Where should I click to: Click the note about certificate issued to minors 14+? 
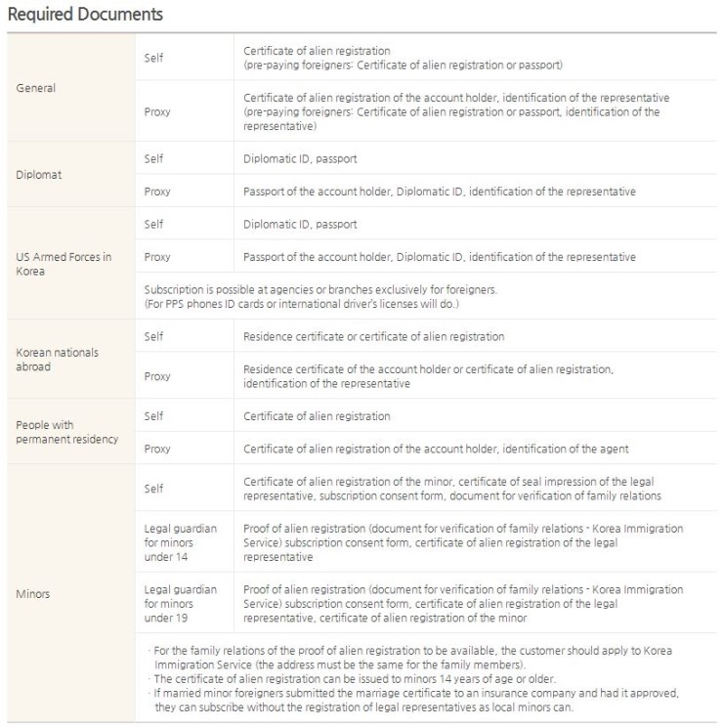coord(352,678)
